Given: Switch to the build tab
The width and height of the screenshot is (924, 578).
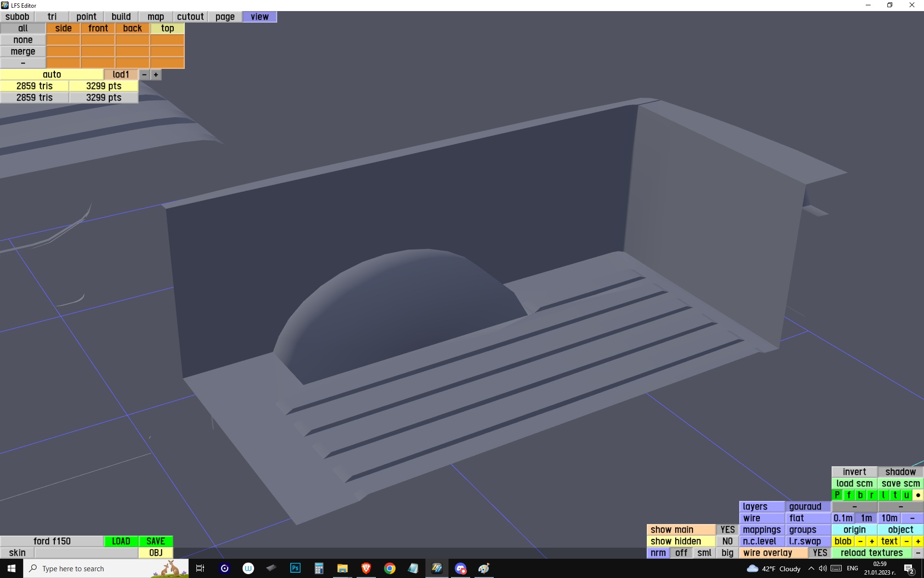Looking at the screenshot, I should pyautogui.click(x=121, y=16).
